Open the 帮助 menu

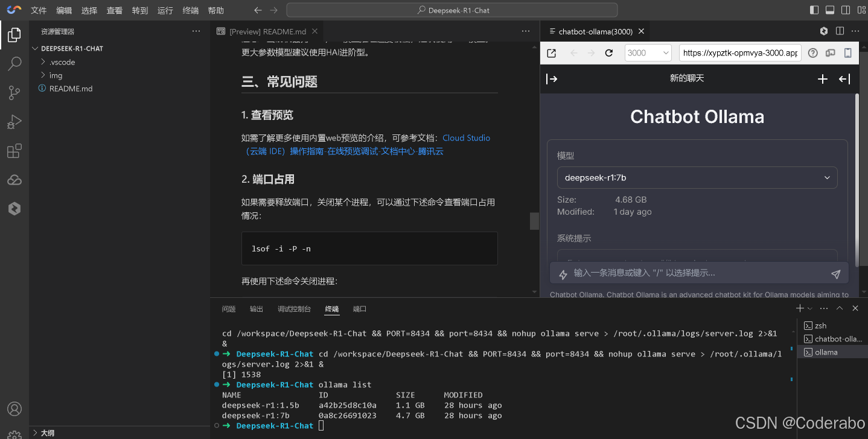point(215,10)
